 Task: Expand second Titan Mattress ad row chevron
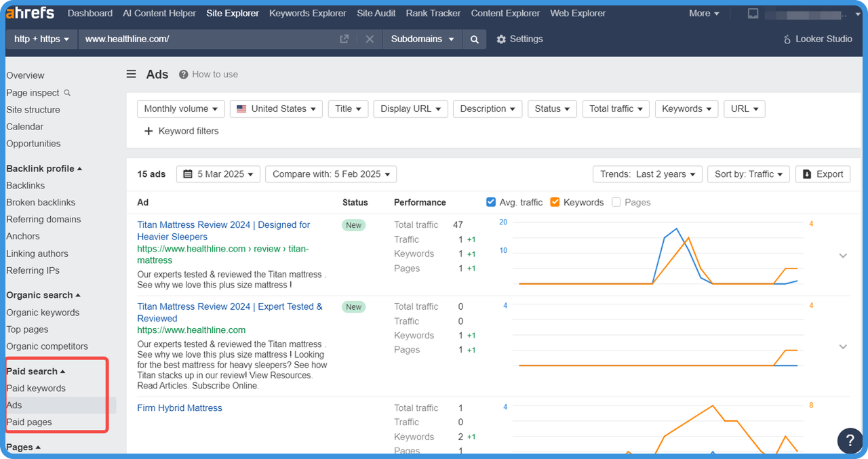(843, 346)
